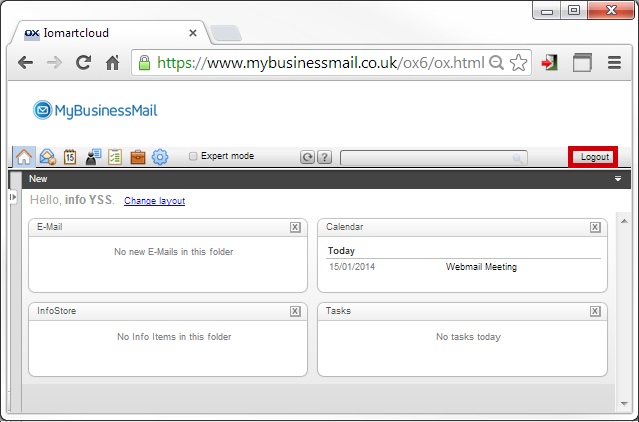Open the E-Mail module icon
Screen dimensions: 639x422
point(48,157)
